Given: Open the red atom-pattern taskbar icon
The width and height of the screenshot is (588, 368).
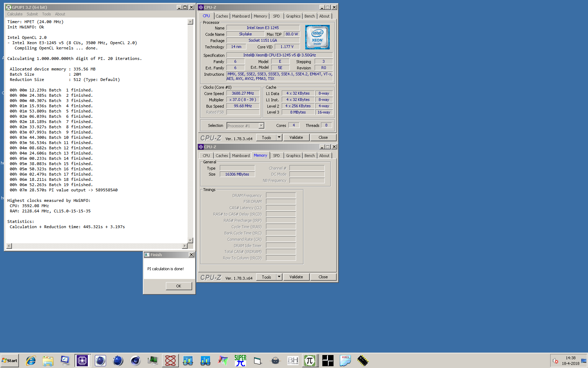Looking at the screenshot, I should [170, 360].
